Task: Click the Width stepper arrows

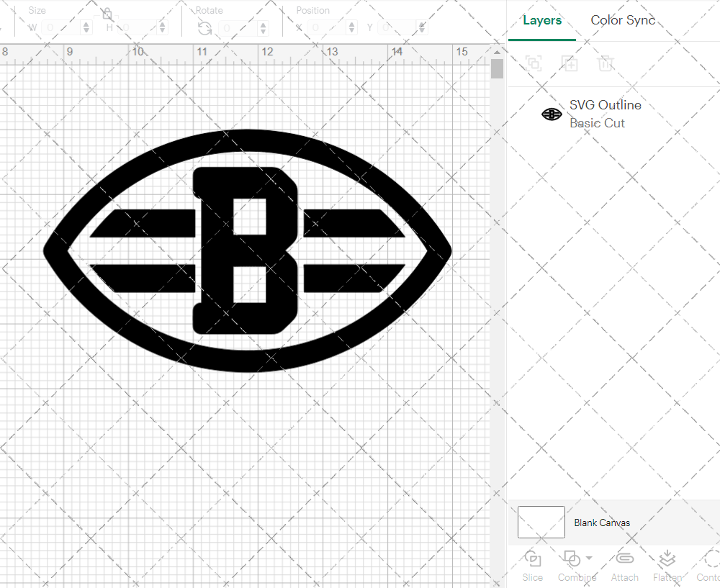Action: tap(87, 28)
